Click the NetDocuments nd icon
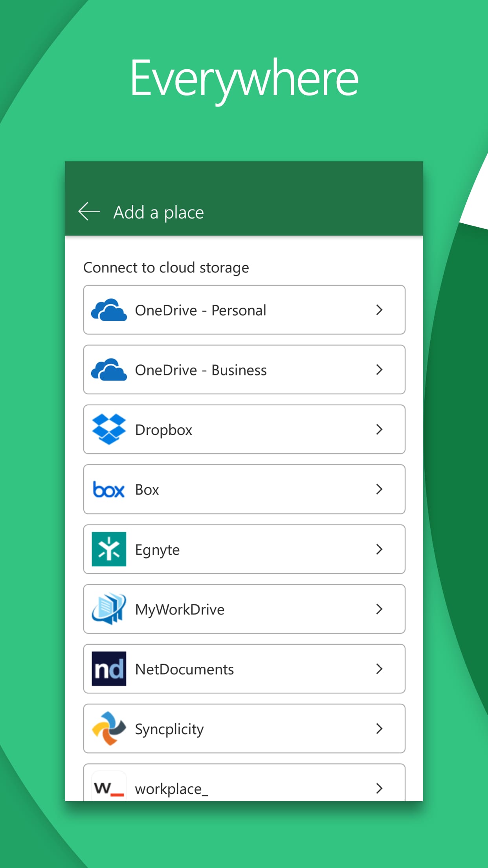The height and width of the screenshot is (868, 488). tap(109, 669)
